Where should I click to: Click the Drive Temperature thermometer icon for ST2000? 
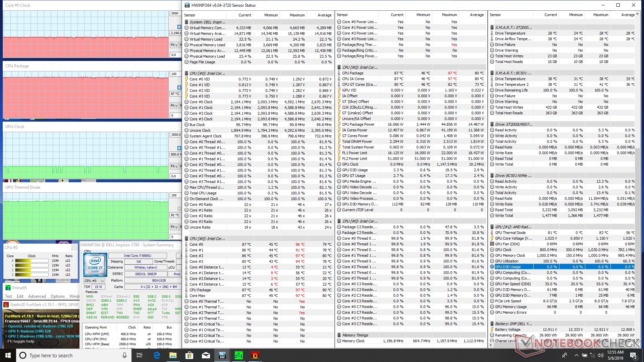pyautogui.click(x=492, y=33)
